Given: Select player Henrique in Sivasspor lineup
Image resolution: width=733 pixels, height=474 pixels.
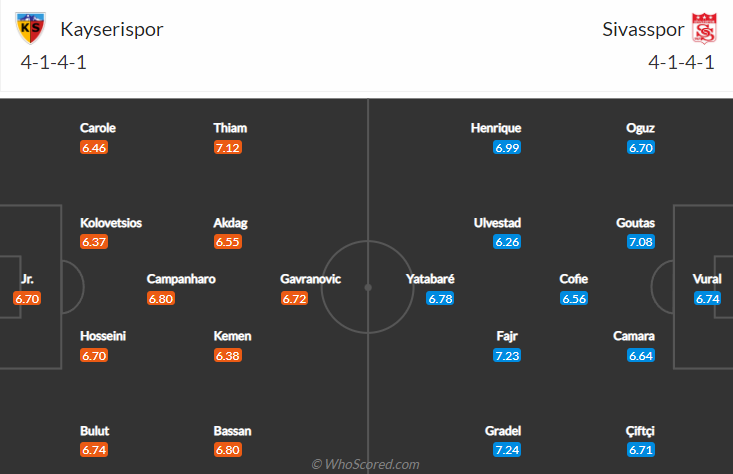Looking at the screenshot, I should pos(496,128).
